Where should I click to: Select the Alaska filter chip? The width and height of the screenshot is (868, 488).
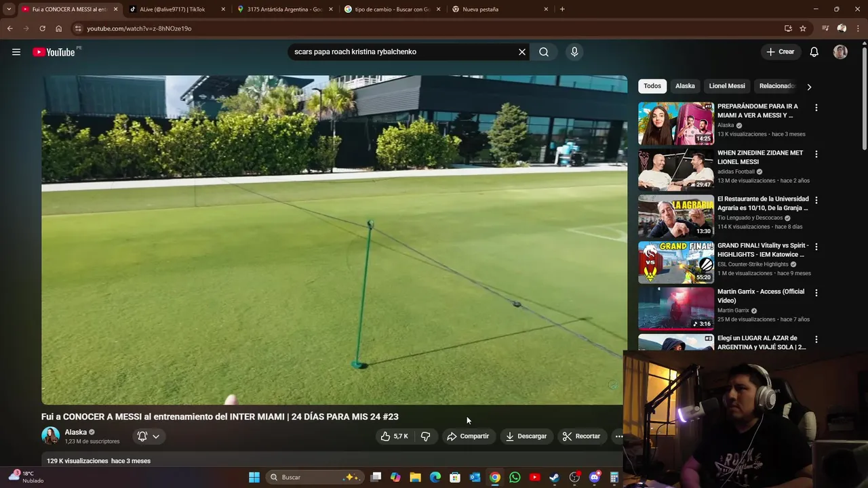(x=685, y=86)
